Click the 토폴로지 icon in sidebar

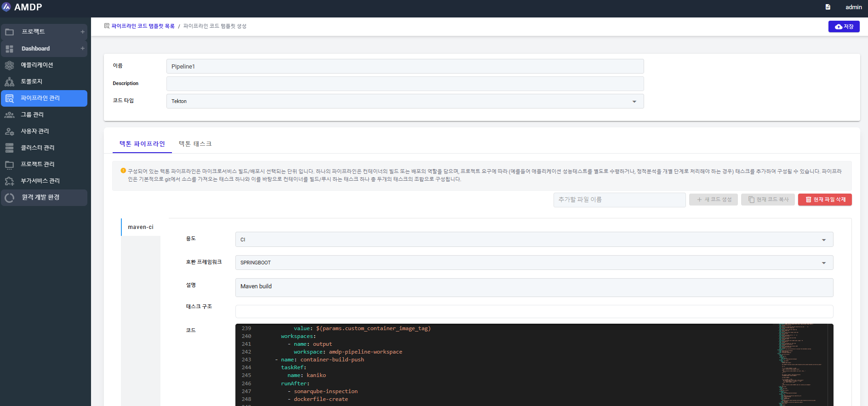point(9,82)
